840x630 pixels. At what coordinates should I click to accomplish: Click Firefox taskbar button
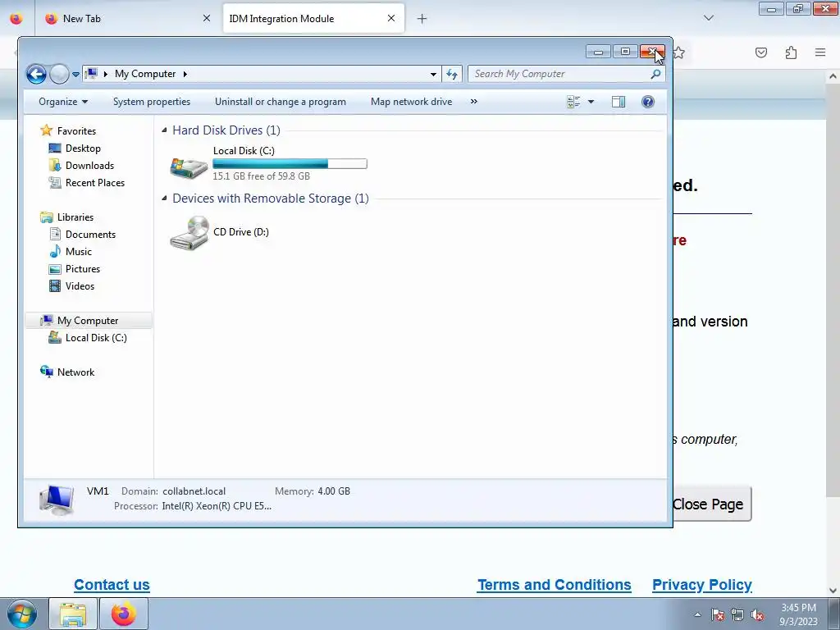(x=123, y=614)
